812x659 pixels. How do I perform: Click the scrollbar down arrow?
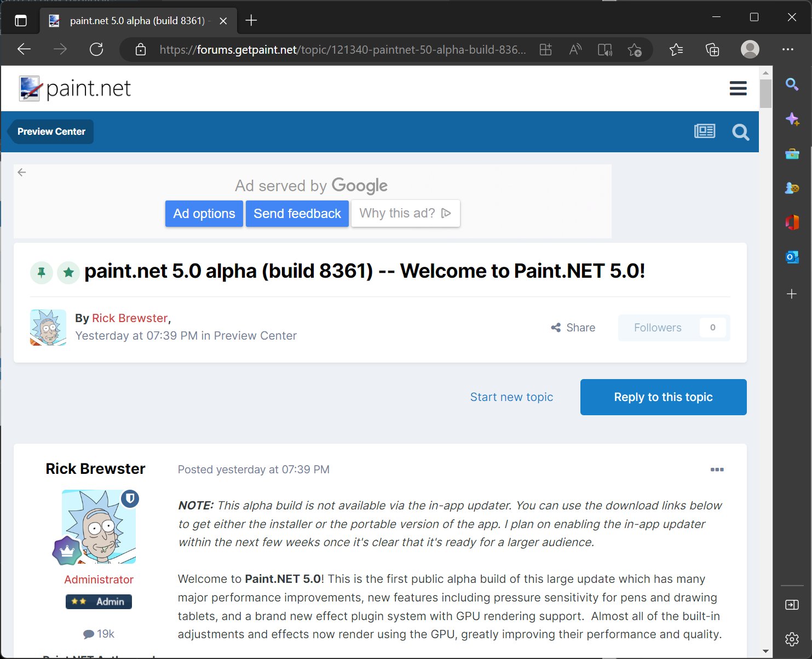tap(765, 651)
